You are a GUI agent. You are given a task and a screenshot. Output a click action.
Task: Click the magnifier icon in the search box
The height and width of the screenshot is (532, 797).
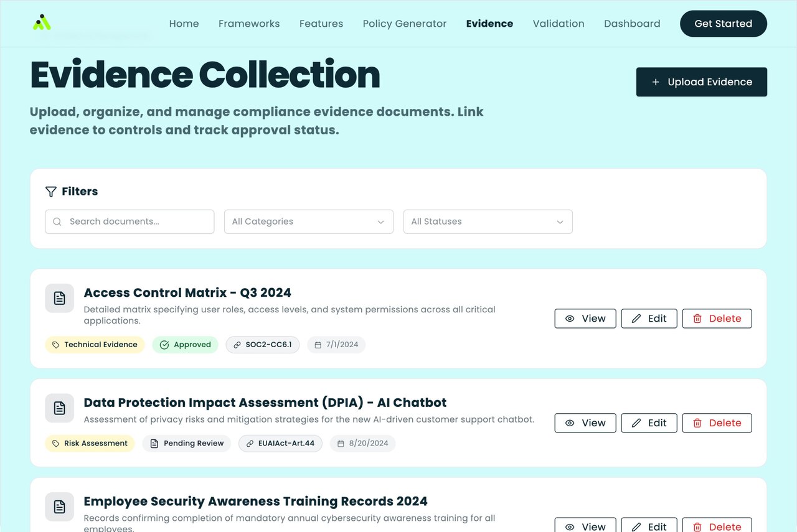click(57, 222)
